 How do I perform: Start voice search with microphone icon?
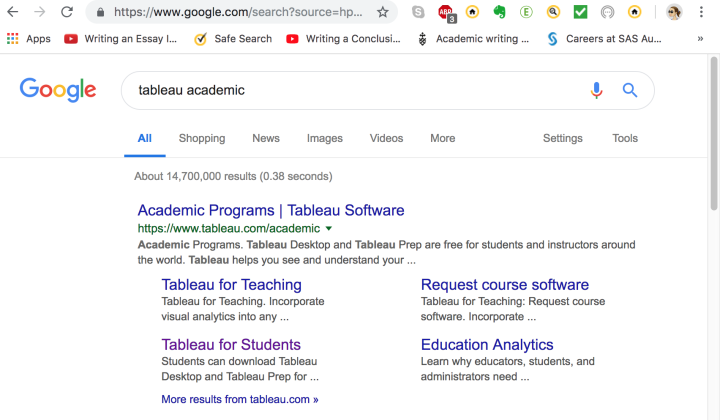[x=596, y=90]
